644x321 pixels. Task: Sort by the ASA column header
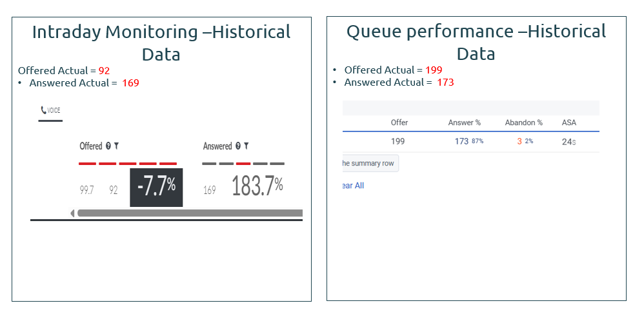[569, 122]
